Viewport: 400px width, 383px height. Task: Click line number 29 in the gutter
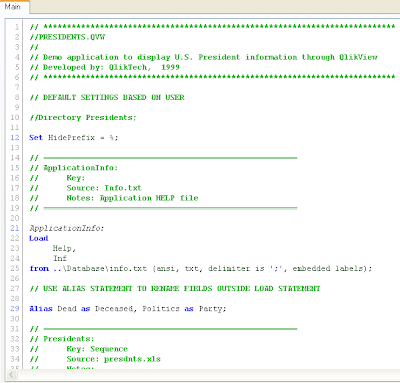[x=15, y=309]
